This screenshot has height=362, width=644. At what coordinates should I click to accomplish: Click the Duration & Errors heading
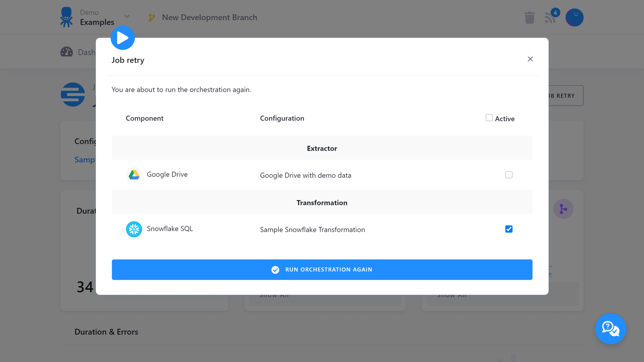[x=106, y=332]
